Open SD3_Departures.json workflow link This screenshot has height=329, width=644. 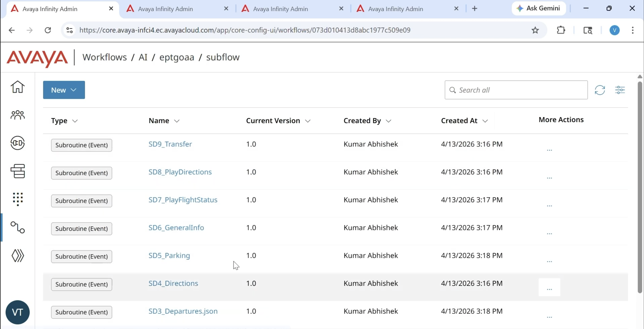183,311
